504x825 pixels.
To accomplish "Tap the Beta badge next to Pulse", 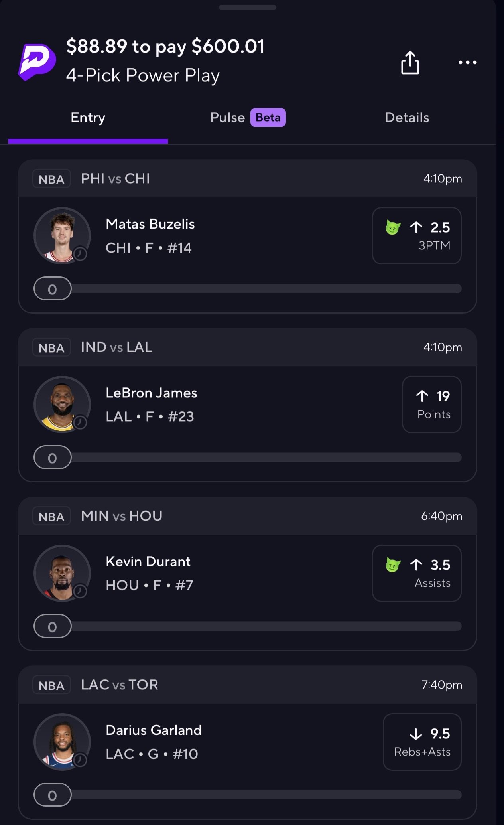I will pyautogui.click(x=268, y=118).
